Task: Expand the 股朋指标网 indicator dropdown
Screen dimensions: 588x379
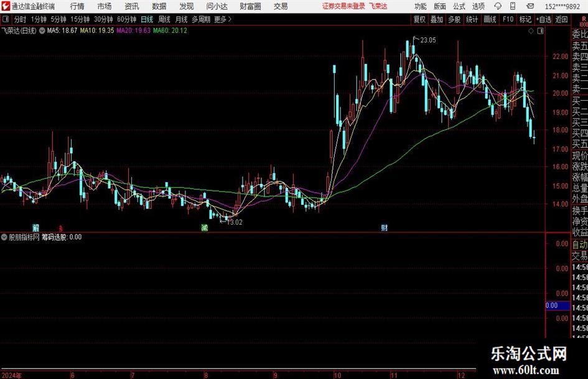Action: point(4,237)
